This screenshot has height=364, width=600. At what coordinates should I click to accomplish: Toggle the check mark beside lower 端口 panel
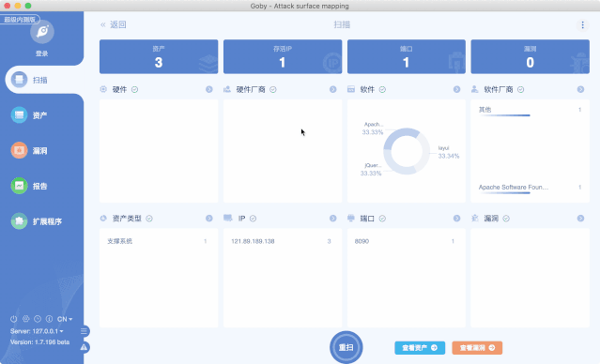click(382, 219)
